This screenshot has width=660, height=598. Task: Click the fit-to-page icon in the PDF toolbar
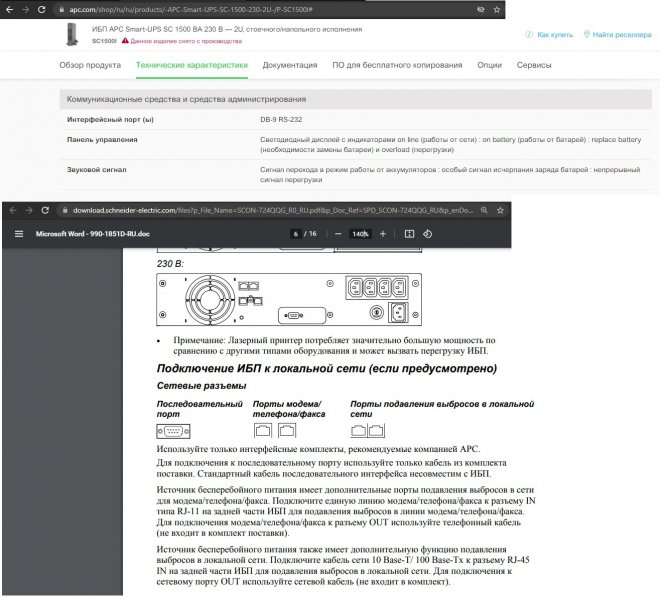click(x=409, y=234)
